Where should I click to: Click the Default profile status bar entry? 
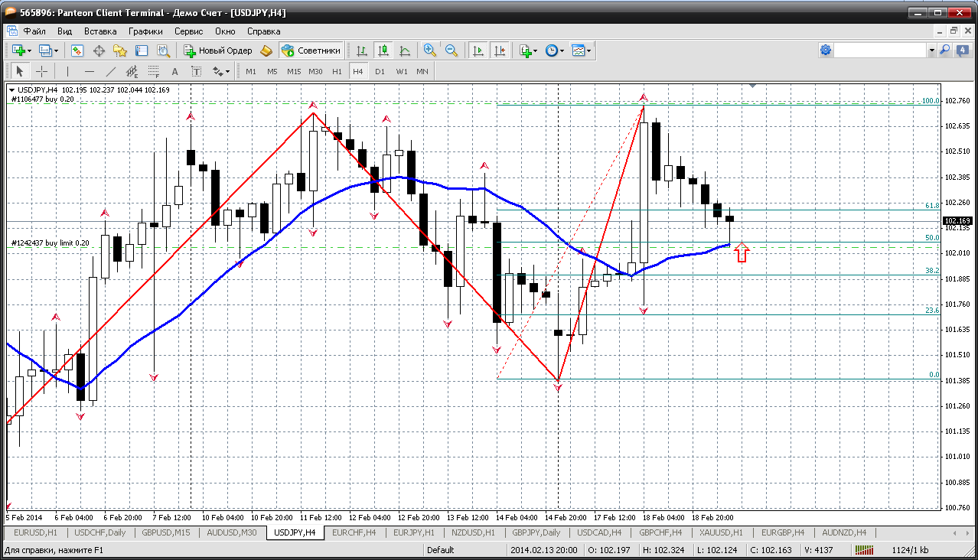pyautogui.click(x=440, y=549)
